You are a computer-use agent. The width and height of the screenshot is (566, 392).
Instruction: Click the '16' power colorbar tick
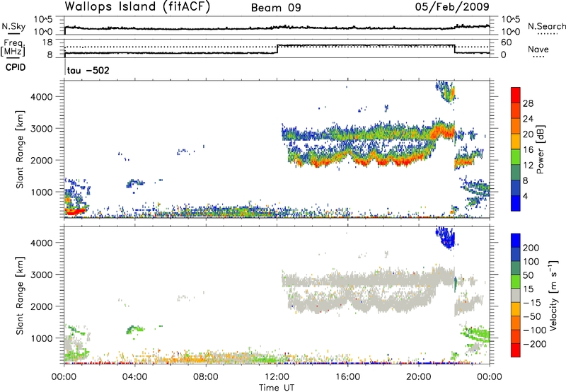[528, 150]
